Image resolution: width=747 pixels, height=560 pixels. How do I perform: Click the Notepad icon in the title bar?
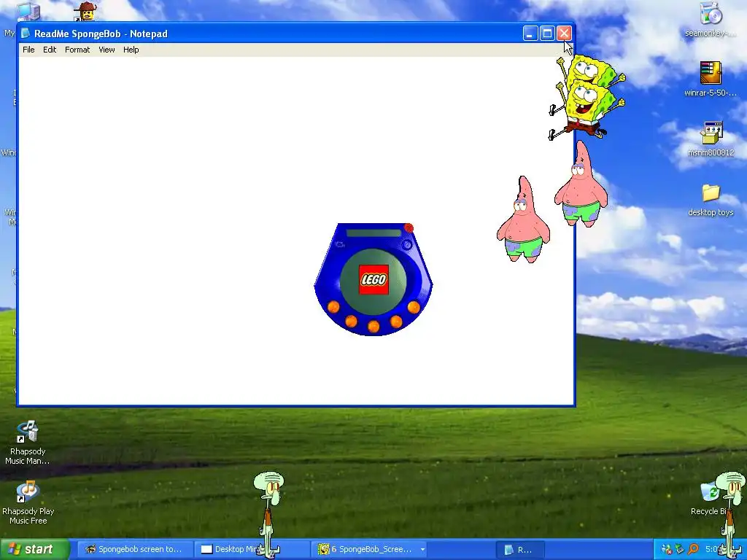coord(26,34)
